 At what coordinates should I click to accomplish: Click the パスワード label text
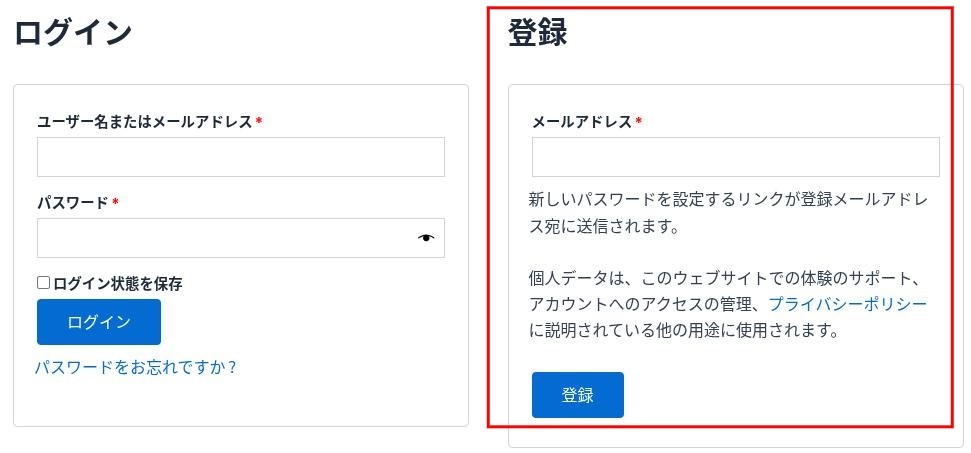(x=72, y=203)
